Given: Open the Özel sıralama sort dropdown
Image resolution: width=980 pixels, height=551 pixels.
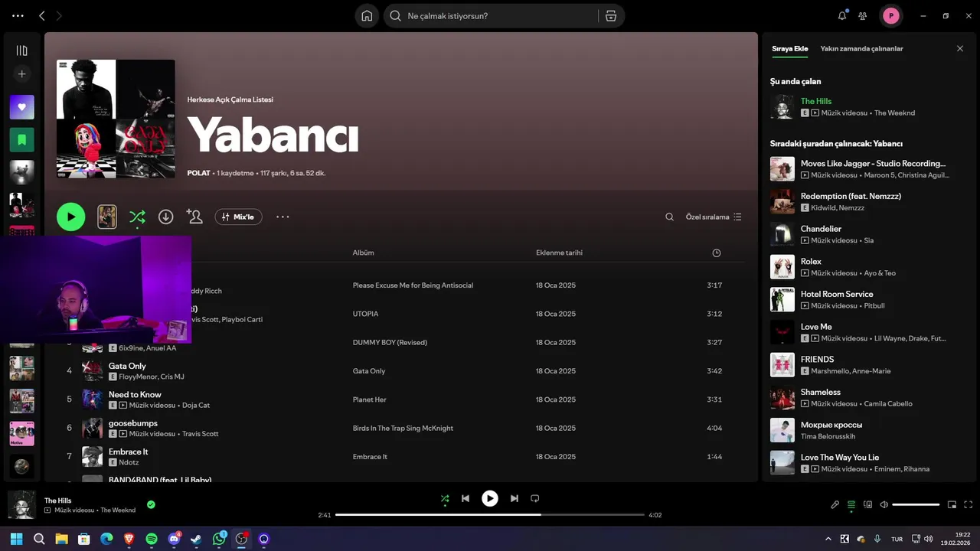Looking at the screenshot, I should [714, 217].
